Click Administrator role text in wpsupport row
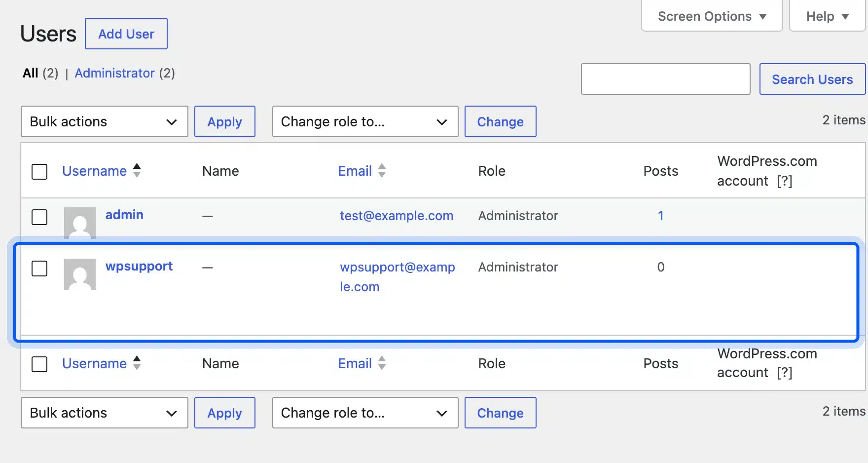868x463 pixels. [518, 267]
